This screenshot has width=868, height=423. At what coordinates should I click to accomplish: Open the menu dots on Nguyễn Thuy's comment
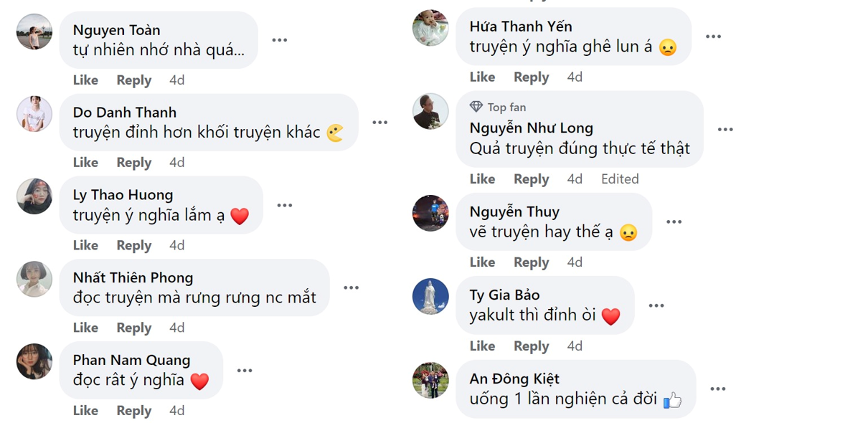(674, 222)
